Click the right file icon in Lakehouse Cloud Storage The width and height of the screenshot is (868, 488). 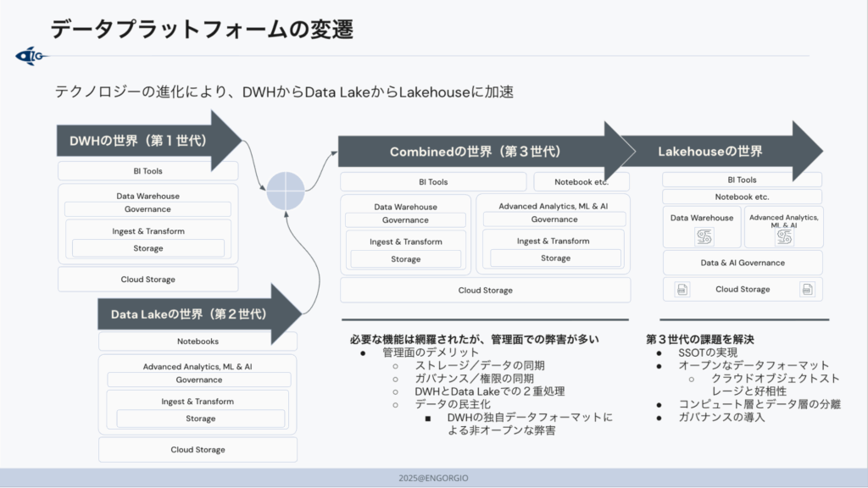[x=806, y=290]
